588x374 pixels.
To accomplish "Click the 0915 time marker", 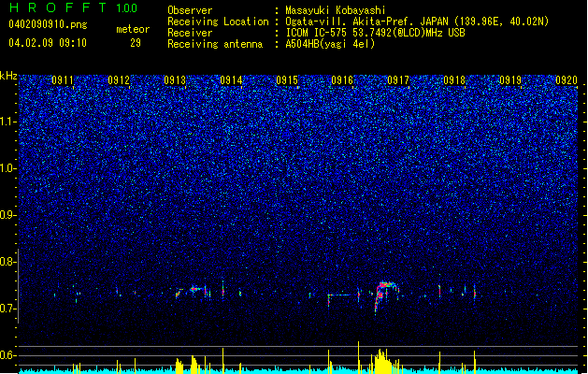I will (287, 80).
